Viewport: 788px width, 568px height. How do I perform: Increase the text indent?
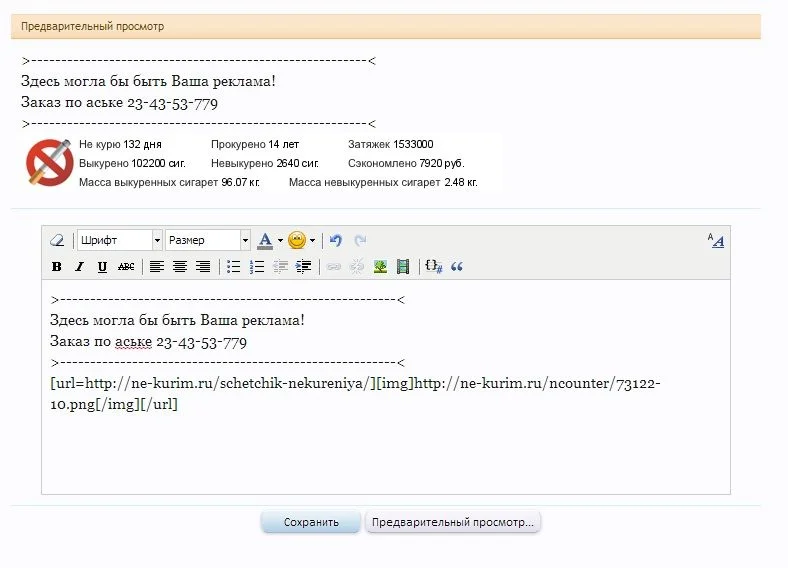[x=304, y=266]
